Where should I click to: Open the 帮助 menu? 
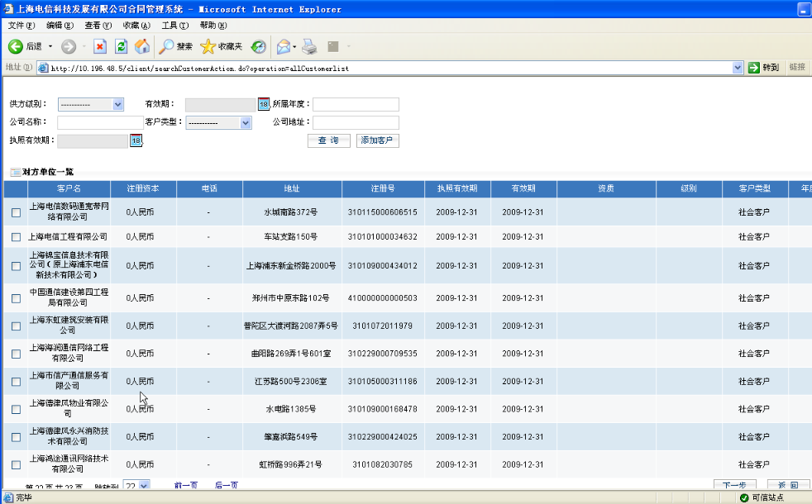[213, 26]
